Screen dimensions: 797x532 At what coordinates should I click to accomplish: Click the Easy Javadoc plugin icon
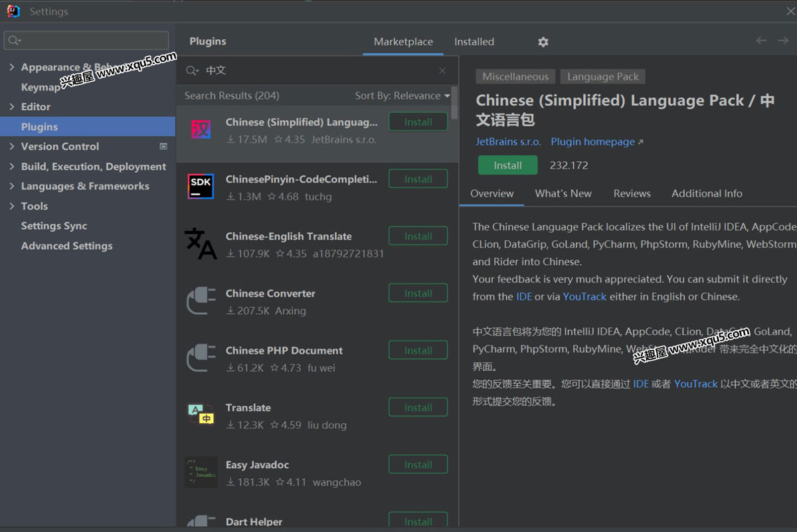tap(201, 472)
